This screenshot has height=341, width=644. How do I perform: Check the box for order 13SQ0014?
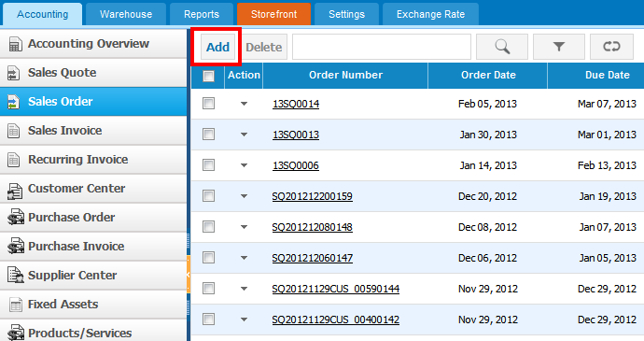pos(209,104)
